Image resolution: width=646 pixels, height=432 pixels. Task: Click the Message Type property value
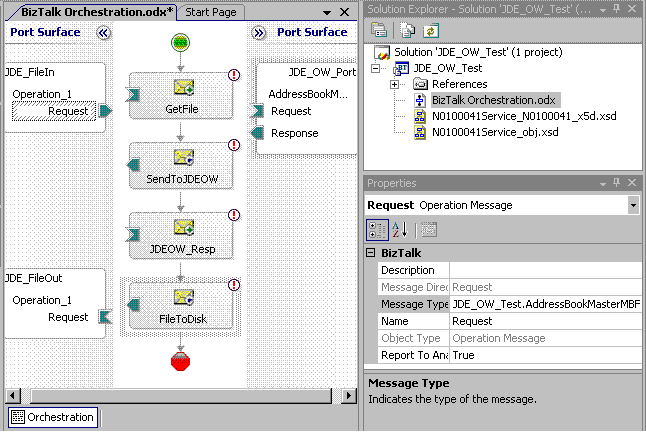[x=545, y=304]
